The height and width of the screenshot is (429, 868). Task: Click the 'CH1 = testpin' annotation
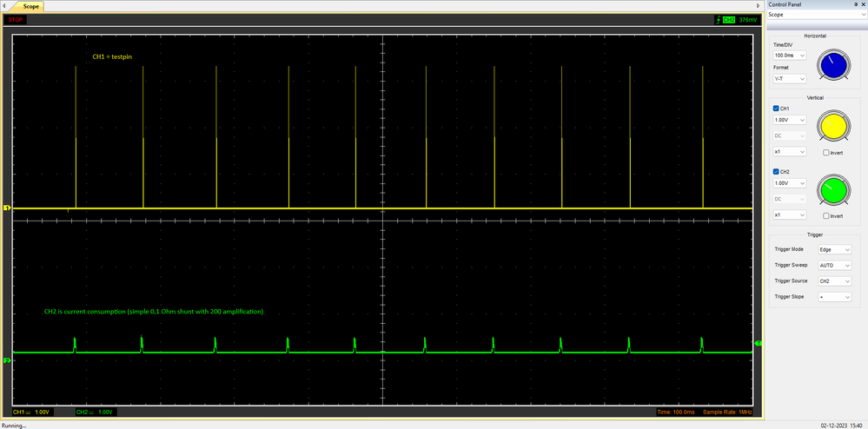click(x=112, y=56)
